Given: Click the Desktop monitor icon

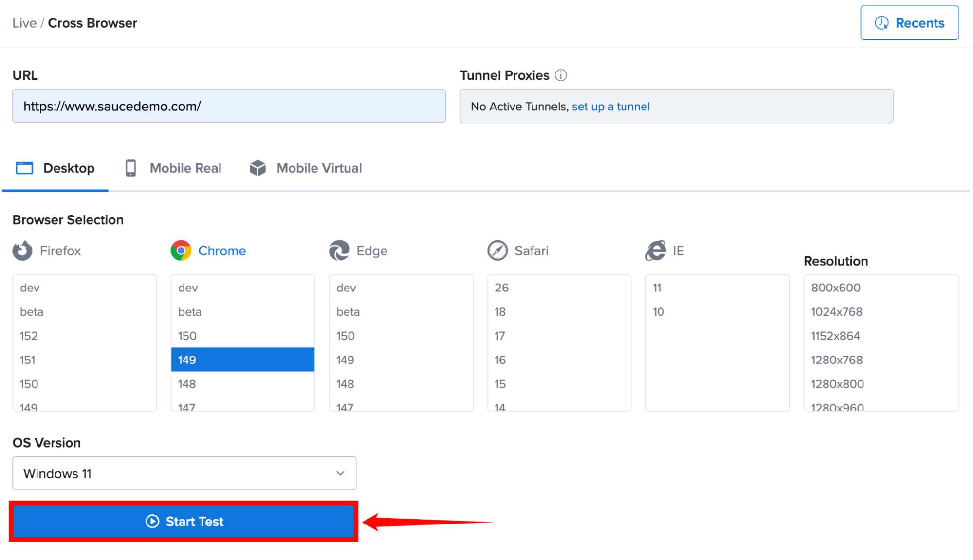Looking at the screenshot, I should pyautogui.click(x=24, y=168).
